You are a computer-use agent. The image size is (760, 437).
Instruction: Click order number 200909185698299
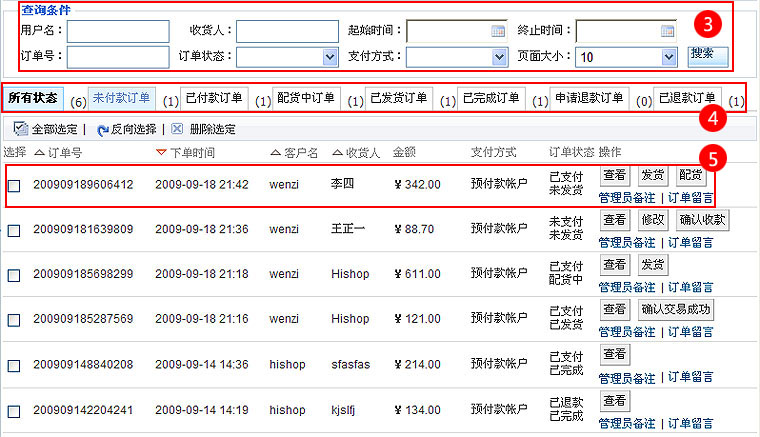tap(83, 274)
